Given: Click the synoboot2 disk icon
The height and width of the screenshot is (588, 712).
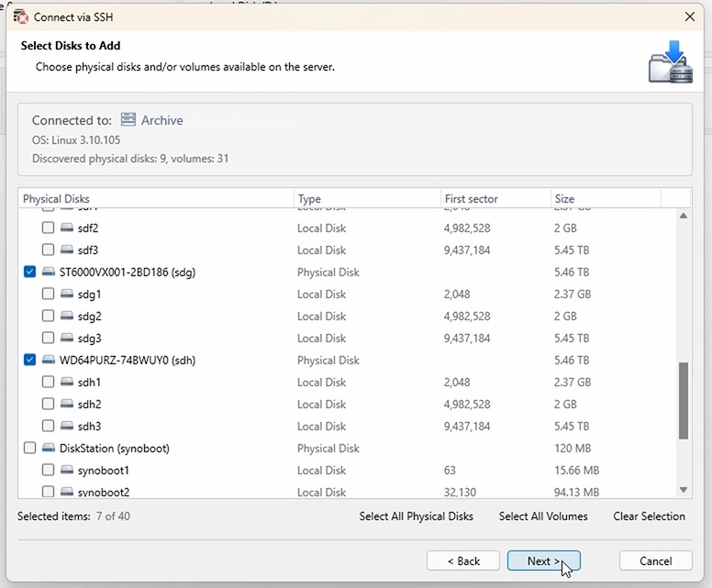Looking at the screenshot, I should click(x=67, y=492).
